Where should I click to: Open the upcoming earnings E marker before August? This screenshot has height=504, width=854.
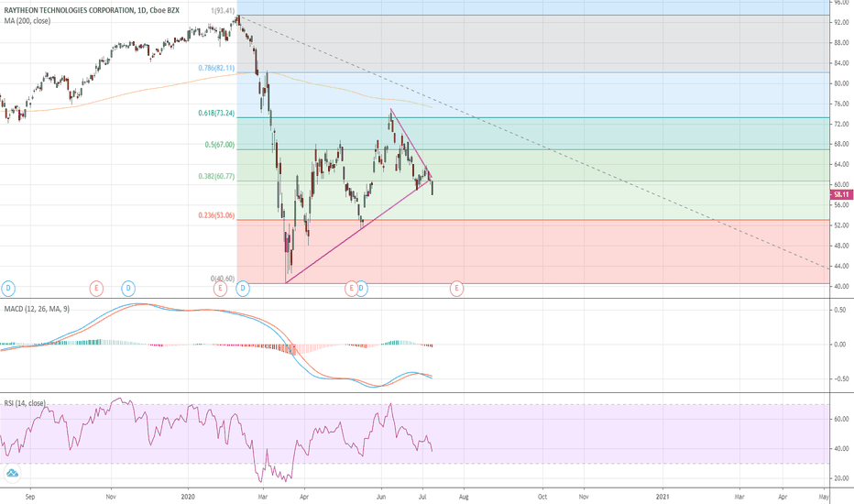pyautogui.click(x=456, y=289)
